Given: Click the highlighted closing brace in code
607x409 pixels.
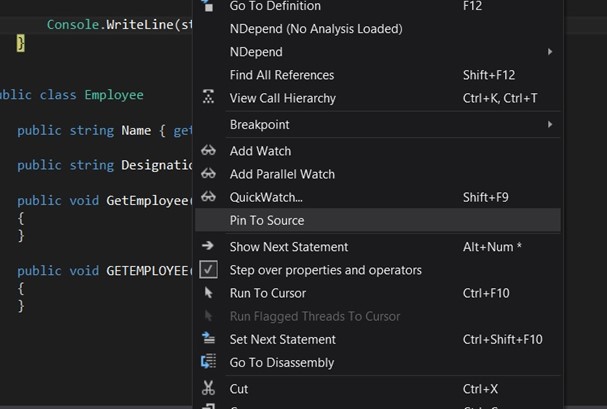Looking at the screenshot, I should click(21, 43).
